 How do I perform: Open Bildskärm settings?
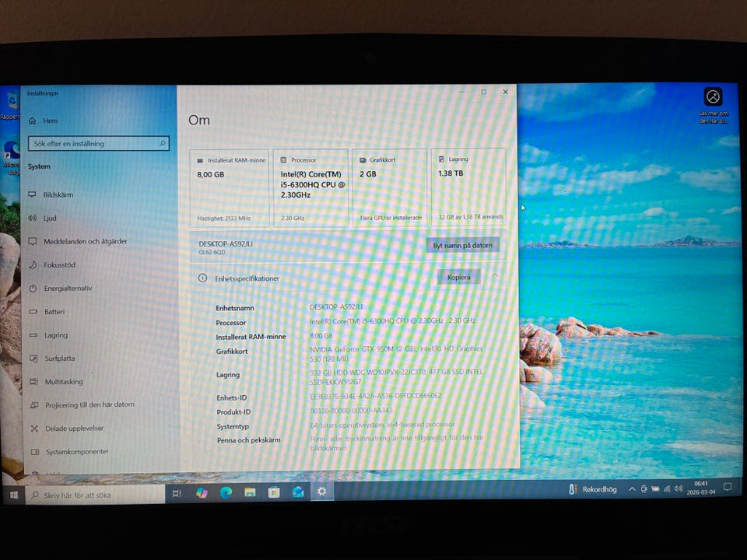51,194
